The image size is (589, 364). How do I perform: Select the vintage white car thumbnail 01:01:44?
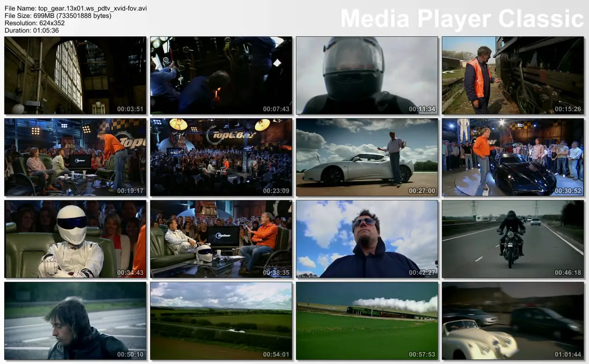(x=513, y=321)
